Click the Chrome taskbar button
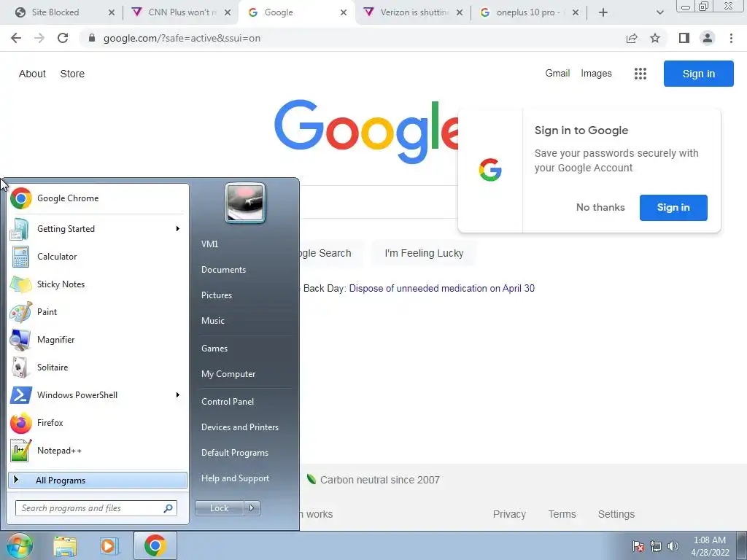The height and width of the screenshot is (560, 747). pos(155,545)
